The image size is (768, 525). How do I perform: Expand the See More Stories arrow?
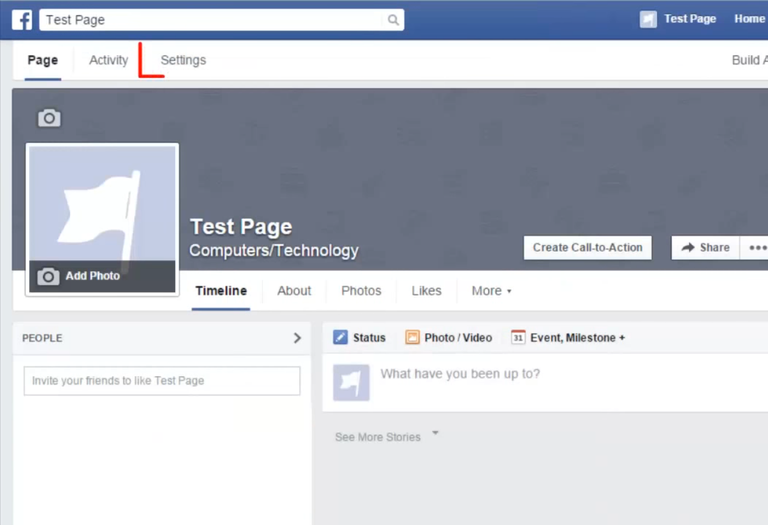[435, 434]
